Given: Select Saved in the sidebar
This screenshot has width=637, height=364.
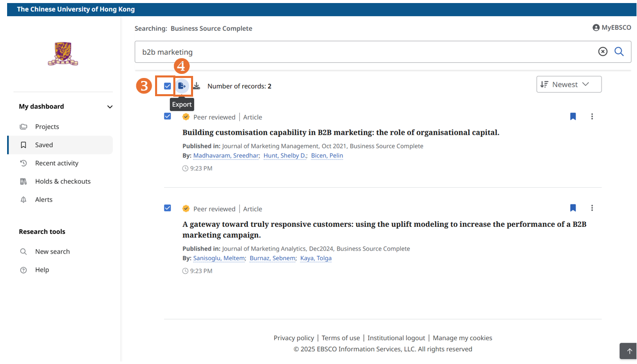Looking at the screenshot, I should tap(60, 145).
